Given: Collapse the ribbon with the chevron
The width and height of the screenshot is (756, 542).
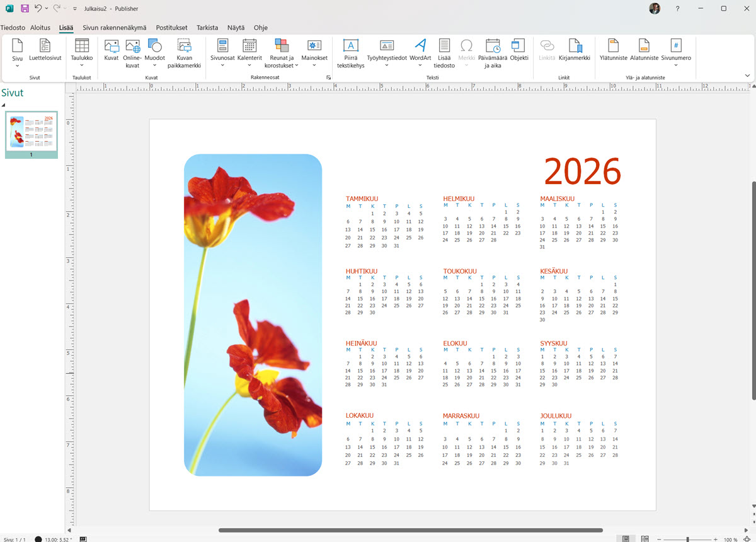Looking at the screenshot, I should coord(747,76).
